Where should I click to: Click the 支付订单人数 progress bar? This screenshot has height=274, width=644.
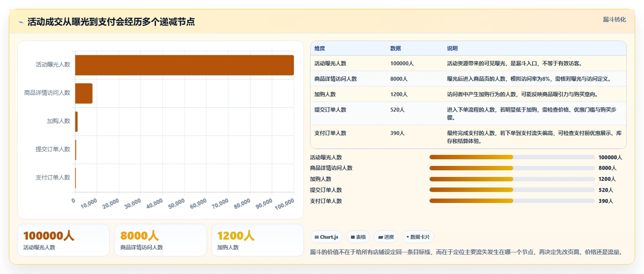(512, 201)
